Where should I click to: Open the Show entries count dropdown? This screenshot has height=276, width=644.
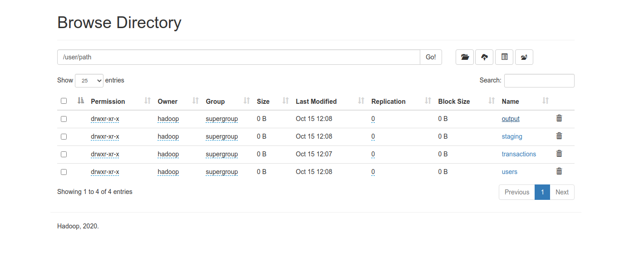point(89,80)
